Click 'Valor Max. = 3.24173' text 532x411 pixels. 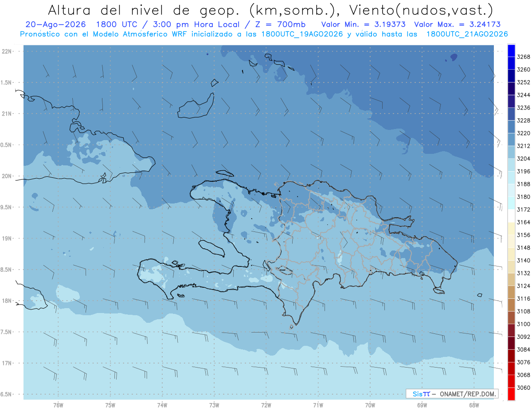point(458,24)
